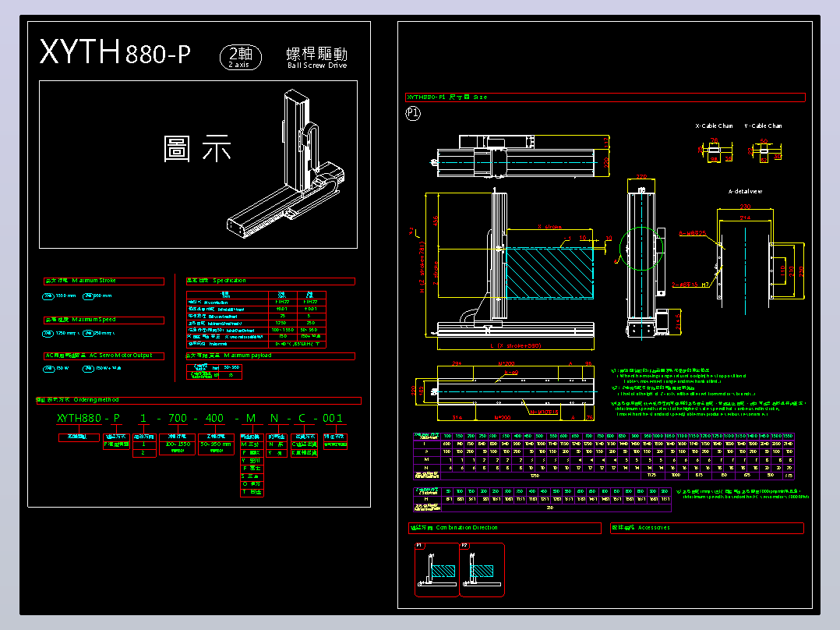Select the '2軸 2 axis' oval badge
The height and width of the screenshot is (630, 840).
coord(241,58)
